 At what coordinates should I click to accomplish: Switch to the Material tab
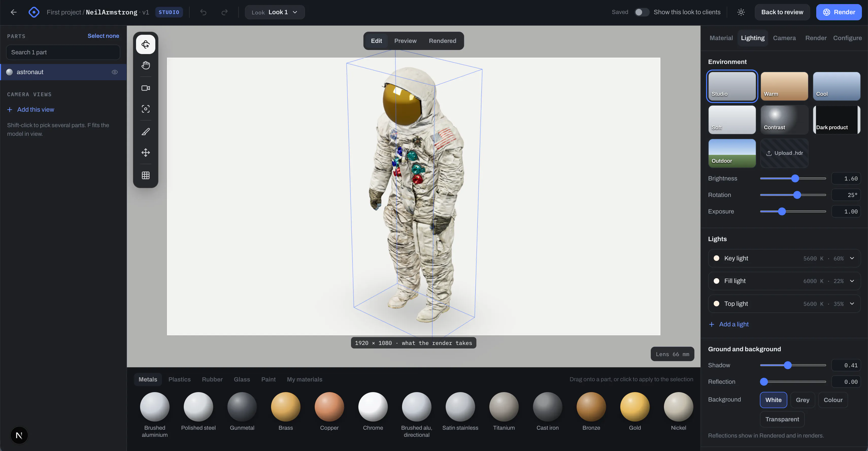pos(721,38)
